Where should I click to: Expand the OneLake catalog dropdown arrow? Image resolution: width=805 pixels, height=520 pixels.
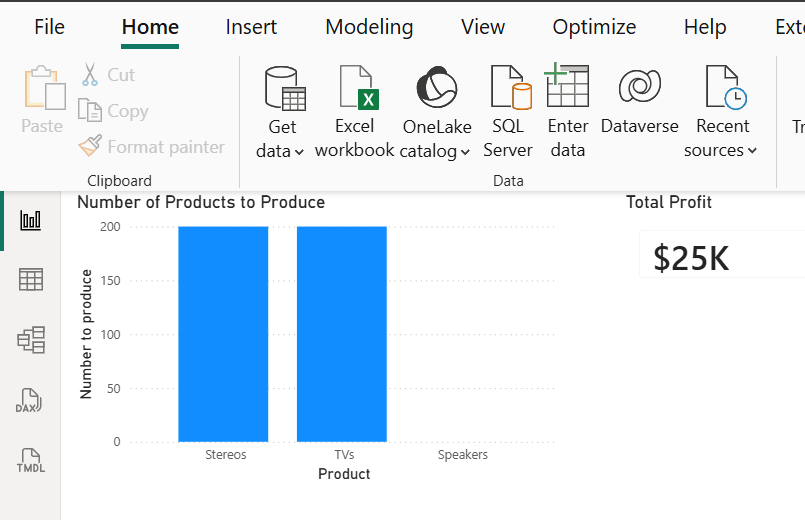point(465,152)
